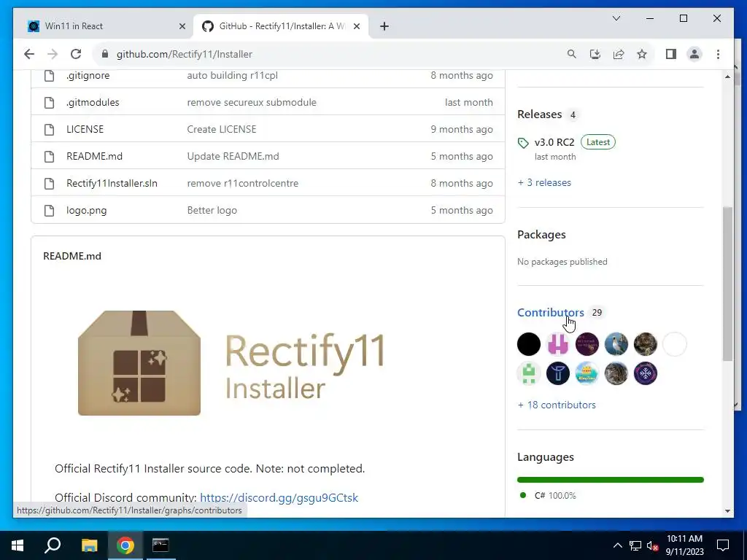Open the tab search chevron
Viewport: 747px width, 560px height.
[x=616, y=18]
